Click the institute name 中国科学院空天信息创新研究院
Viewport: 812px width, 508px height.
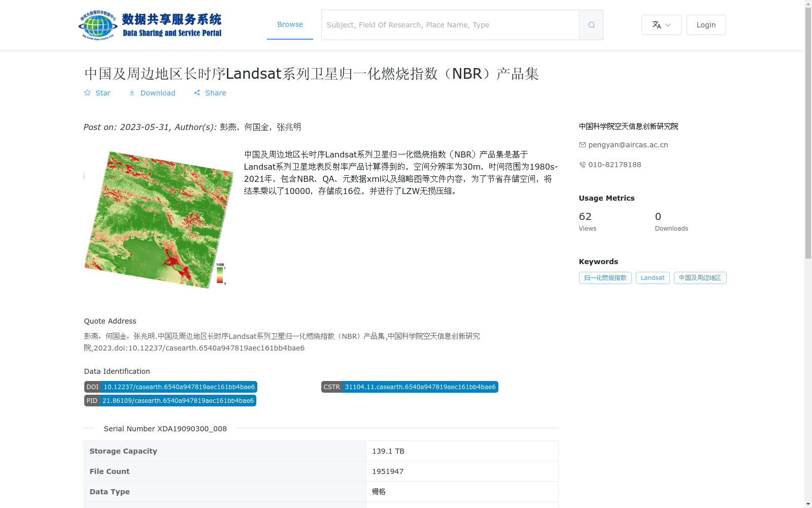628,126
